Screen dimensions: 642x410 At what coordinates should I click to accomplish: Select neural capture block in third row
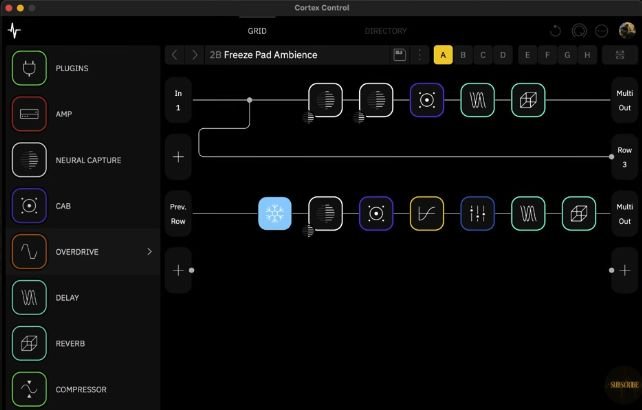click(x=326, y=213)
